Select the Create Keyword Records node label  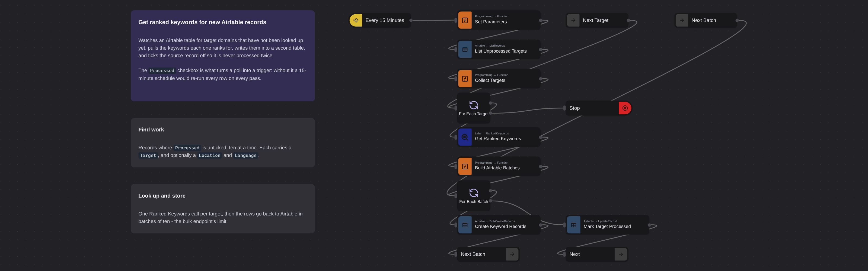[x=500, y=227]
